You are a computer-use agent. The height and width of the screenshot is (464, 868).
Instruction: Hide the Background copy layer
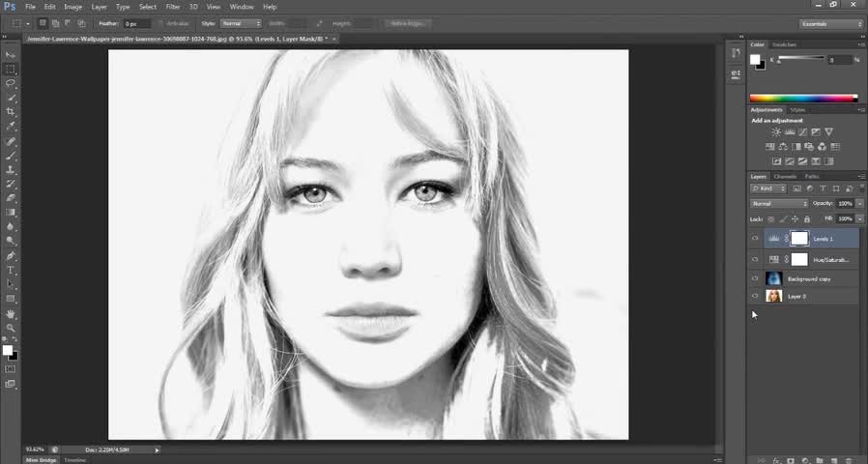[x=755, y=278]
